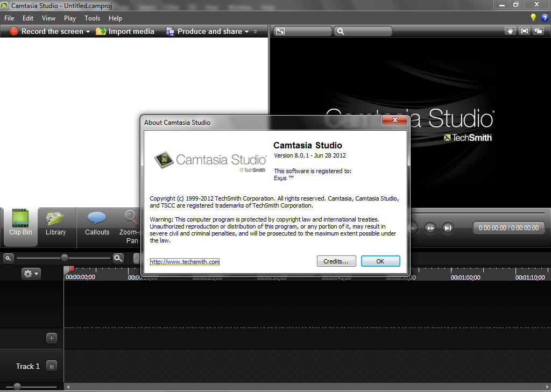
Task: Click timeline zoom out magnifier
Action: [x=8, y=259]
